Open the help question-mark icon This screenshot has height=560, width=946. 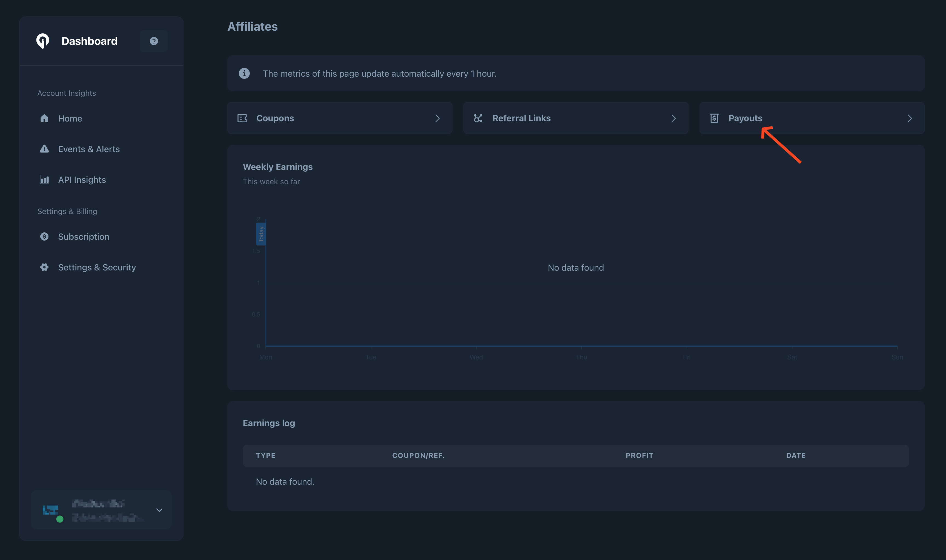[x=154, y=41]
